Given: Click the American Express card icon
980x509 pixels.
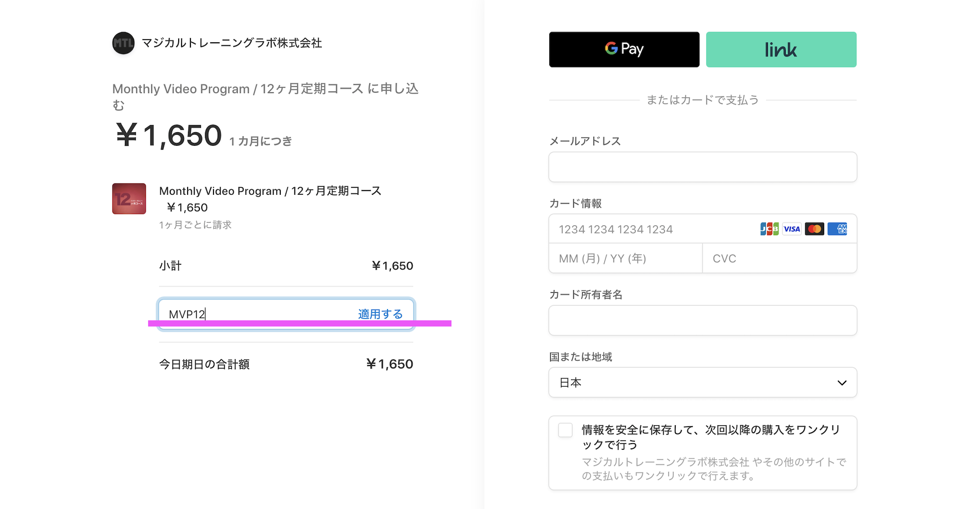Looking at the screenshot, I should pyautogui.click(x=837, y=229).
